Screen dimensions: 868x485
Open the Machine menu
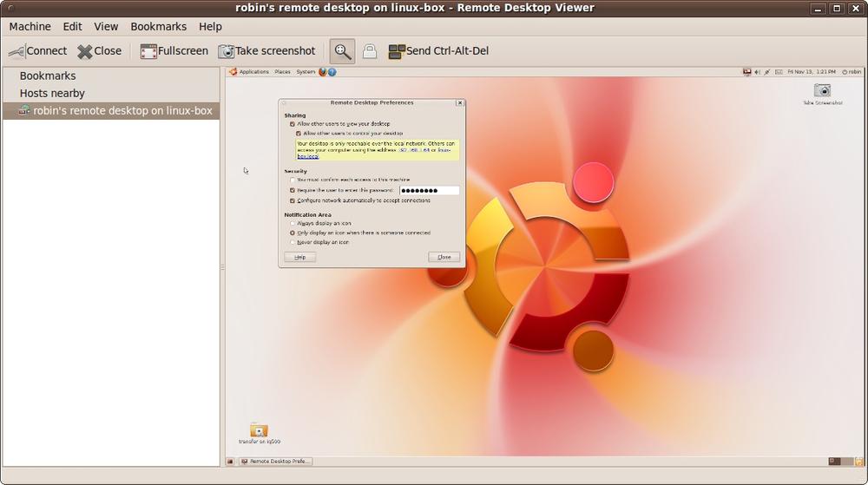pos(30,27)
